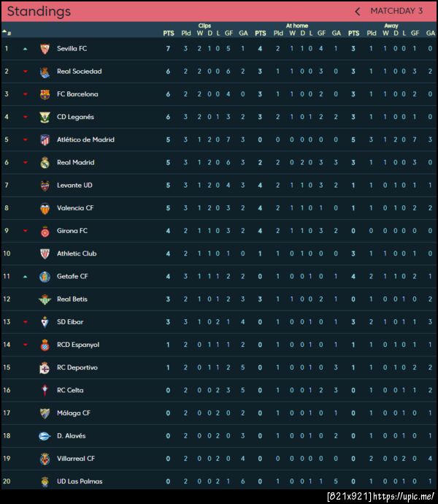Select the Away column group header
This screenshot has height=504, width=438.
pyautogui.click(x=391, y=26)
